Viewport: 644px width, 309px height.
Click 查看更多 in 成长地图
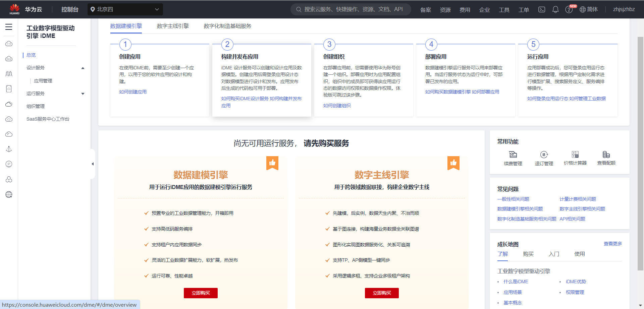pyautogui.click(x=613, y=244)
